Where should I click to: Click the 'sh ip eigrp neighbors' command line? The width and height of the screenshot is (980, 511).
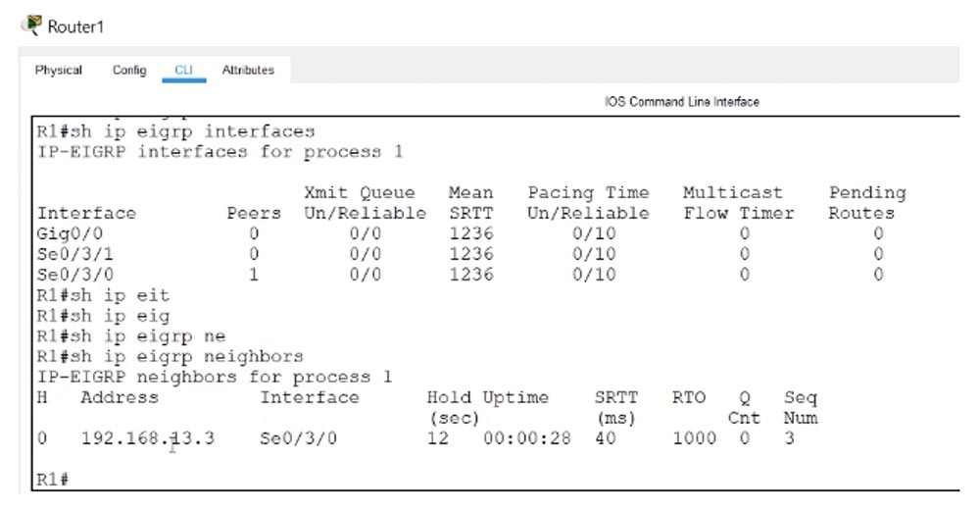click(170, 356)
